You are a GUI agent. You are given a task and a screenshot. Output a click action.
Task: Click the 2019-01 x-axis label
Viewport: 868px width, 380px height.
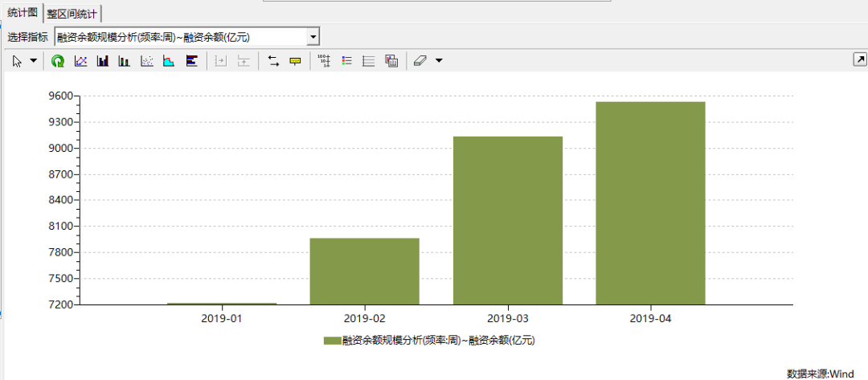click(x=222, y=319)
